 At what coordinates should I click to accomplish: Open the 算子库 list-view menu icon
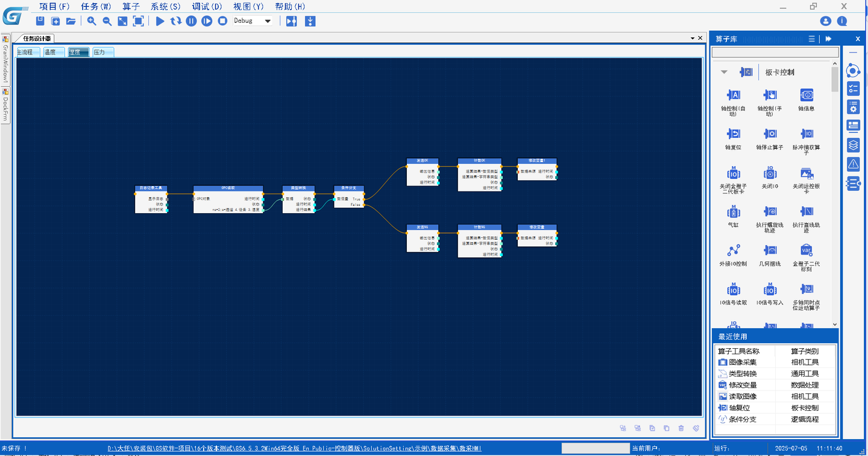click(812, 39)
